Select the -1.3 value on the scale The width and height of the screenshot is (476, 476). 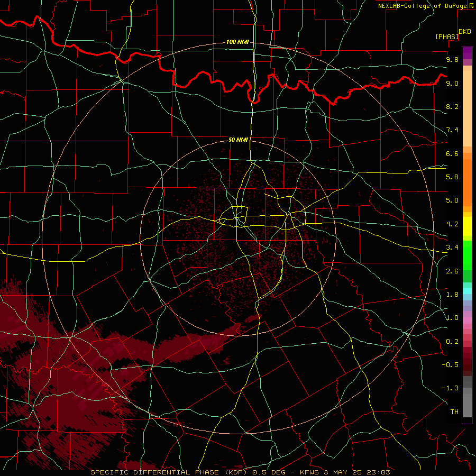450,388
